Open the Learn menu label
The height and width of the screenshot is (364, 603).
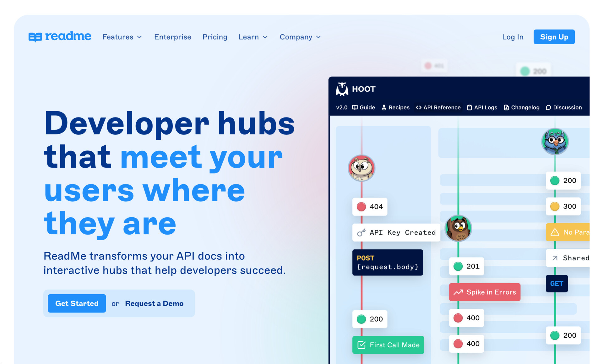(x=249, y=37)
